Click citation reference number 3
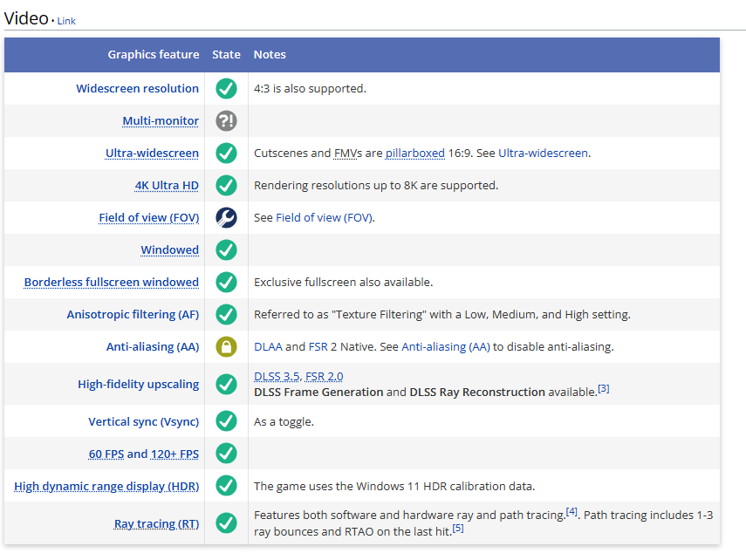Image resolution: width=746 pixels, height=560 pixels. tap(603, 389)
